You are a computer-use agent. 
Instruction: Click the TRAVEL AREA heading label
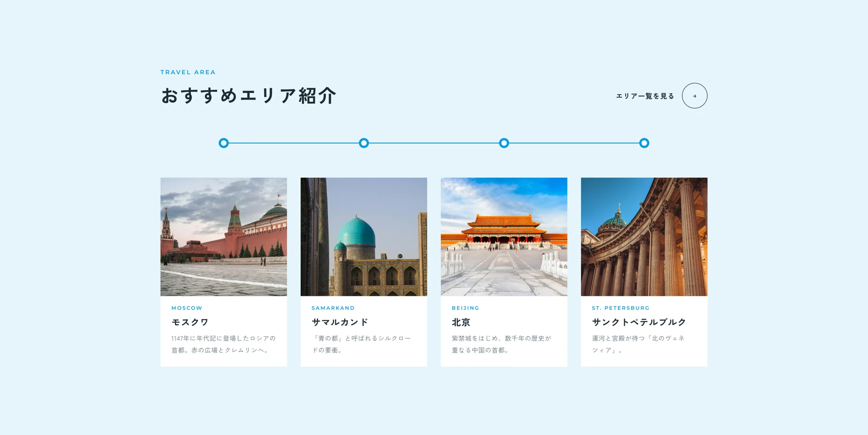point(188,72)
